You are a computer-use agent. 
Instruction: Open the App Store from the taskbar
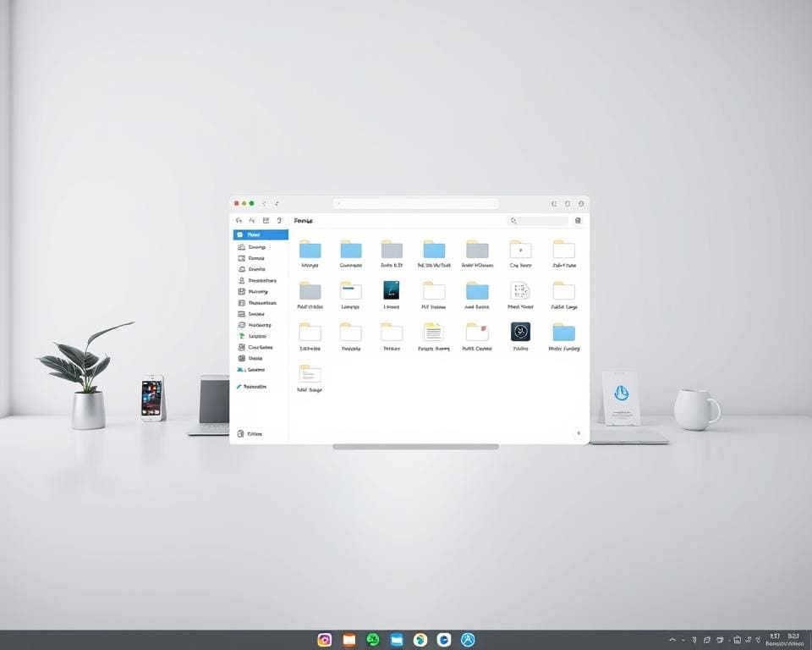pos(467,640)
